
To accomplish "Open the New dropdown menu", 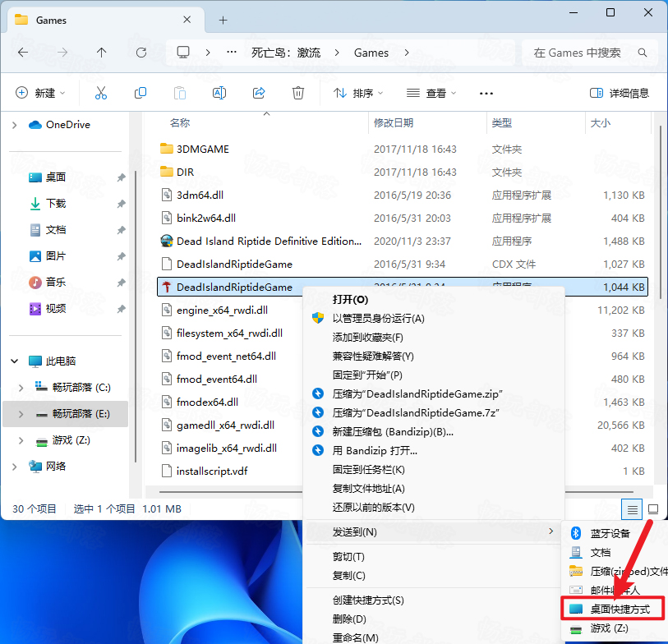I will coord(40,93).
